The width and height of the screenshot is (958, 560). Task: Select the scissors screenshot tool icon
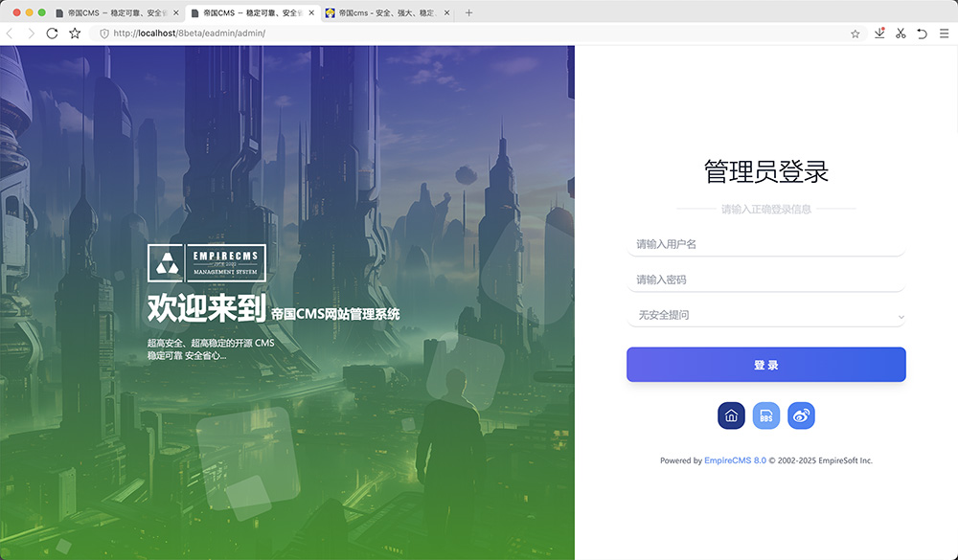901,33
